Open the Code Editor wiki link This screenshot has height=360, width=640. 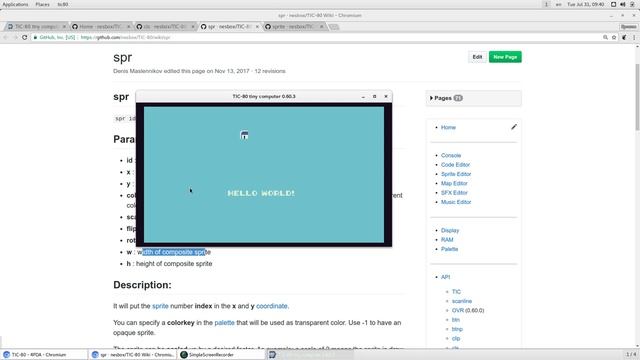[455, 165]
